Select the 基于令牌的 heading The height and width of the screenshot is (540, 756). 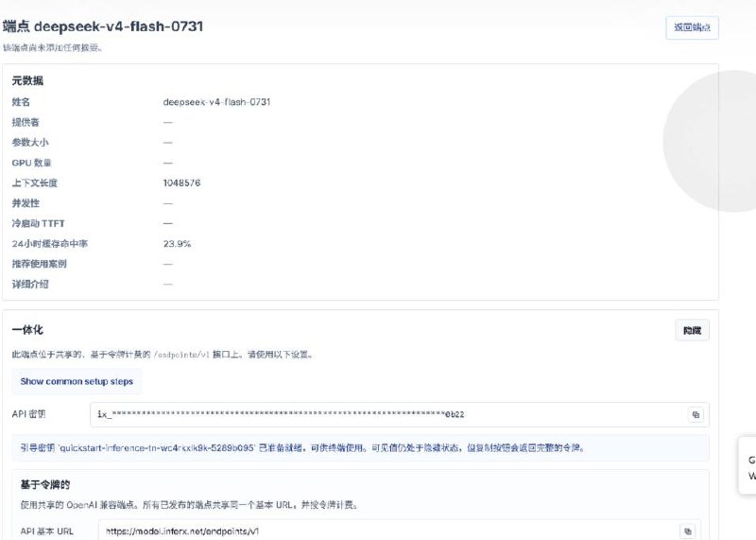(44, 484)
